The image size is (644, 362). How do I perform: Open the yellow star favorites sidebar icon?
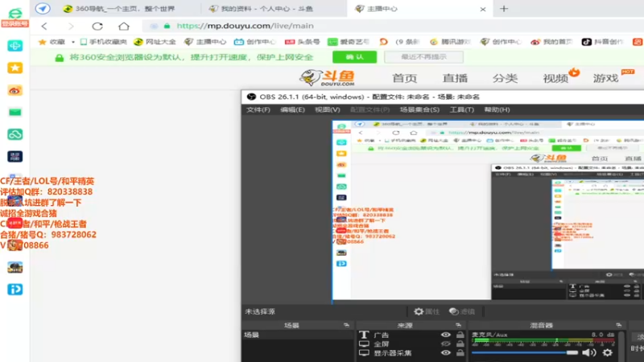14,68
